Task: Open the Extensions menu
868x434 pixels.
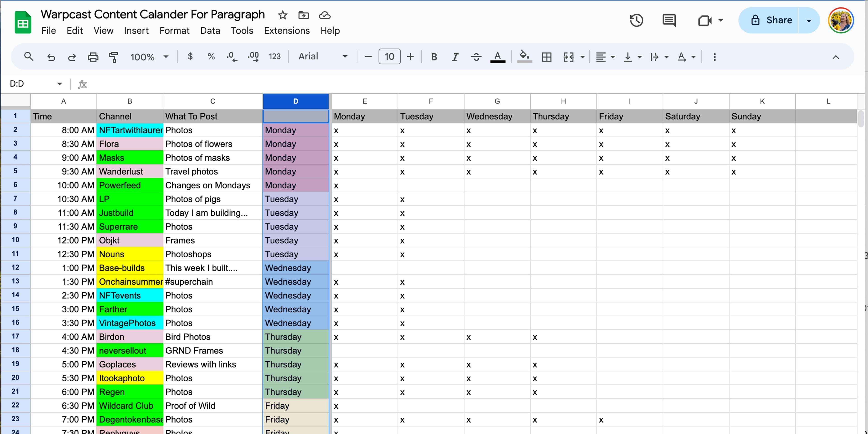Action: pyautogui.click(x=287, y=31)
